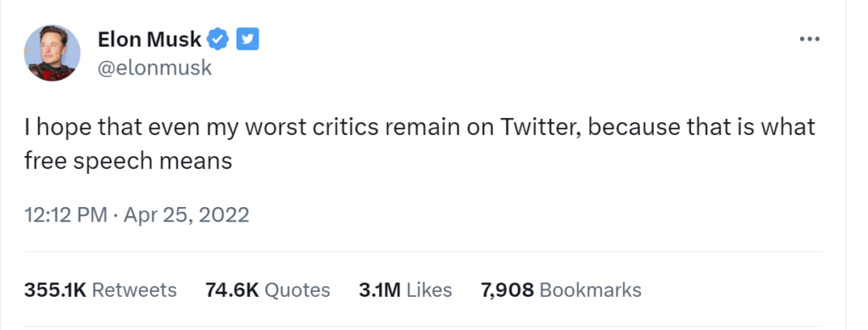
Task: Select the free speech means line
Action: tap(128, 162)
